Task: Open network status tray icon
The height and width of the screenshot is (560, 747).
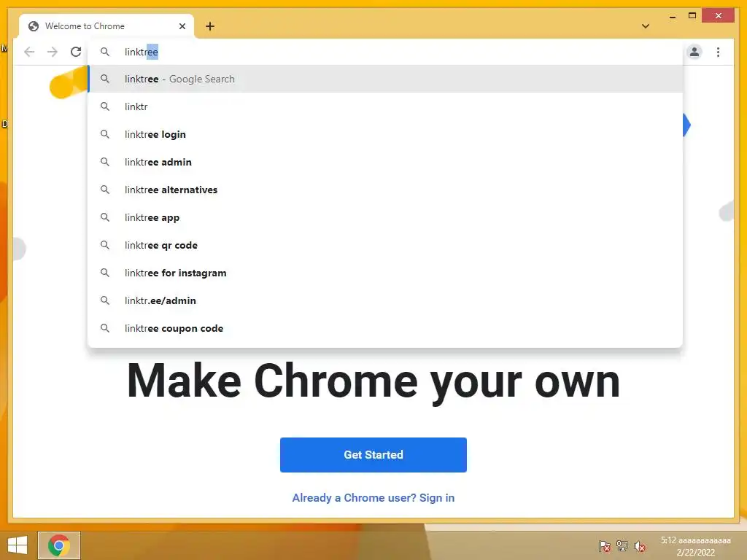Action: pyautogui.click(x=622, y=545)
